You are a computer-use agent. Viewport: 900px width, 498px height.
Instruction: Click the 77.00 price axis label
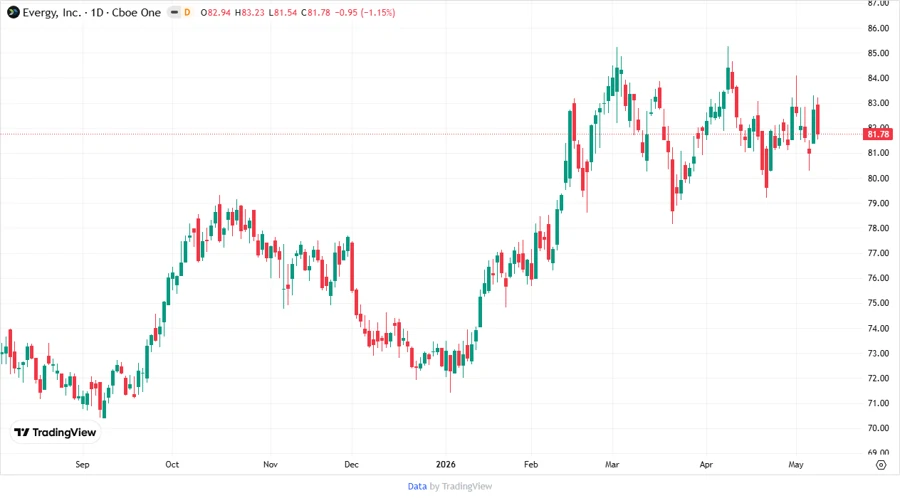point(878,253)
